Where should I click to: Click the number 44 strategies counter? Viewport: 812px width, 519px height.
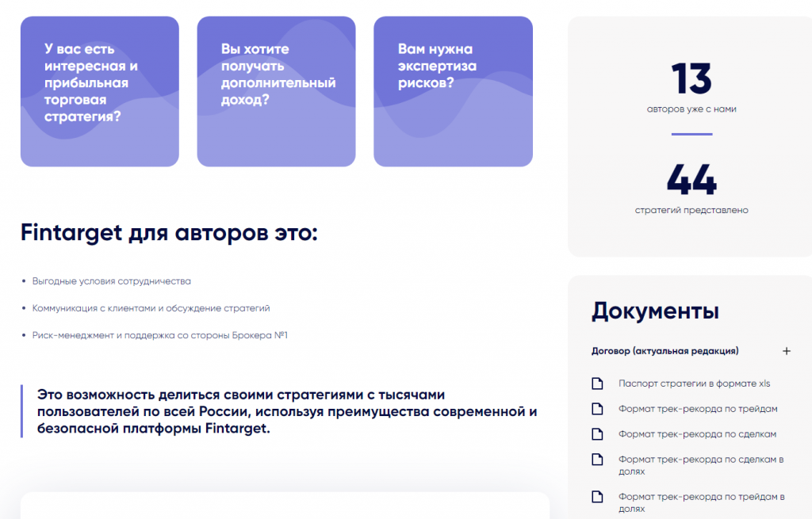(691, 180)
